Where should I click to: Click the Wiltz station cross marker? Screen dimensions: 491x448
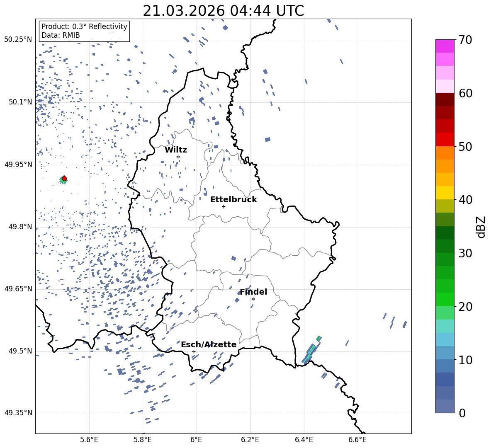click(x=178, y=157)
